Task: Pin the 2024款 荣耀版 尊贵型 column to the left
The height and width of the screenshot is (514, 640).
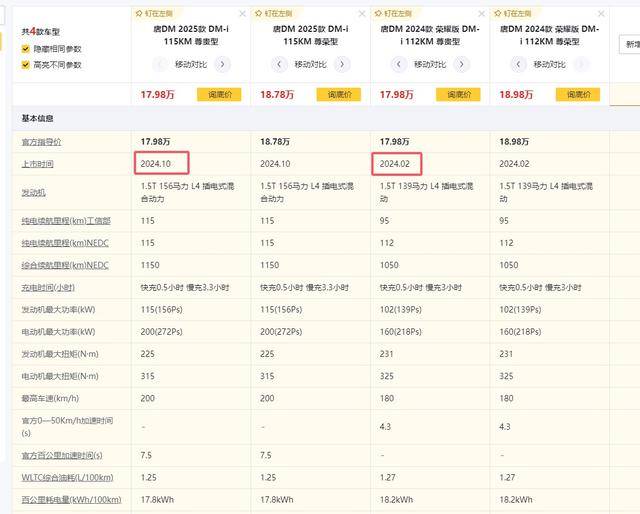Action: point(394,13)
